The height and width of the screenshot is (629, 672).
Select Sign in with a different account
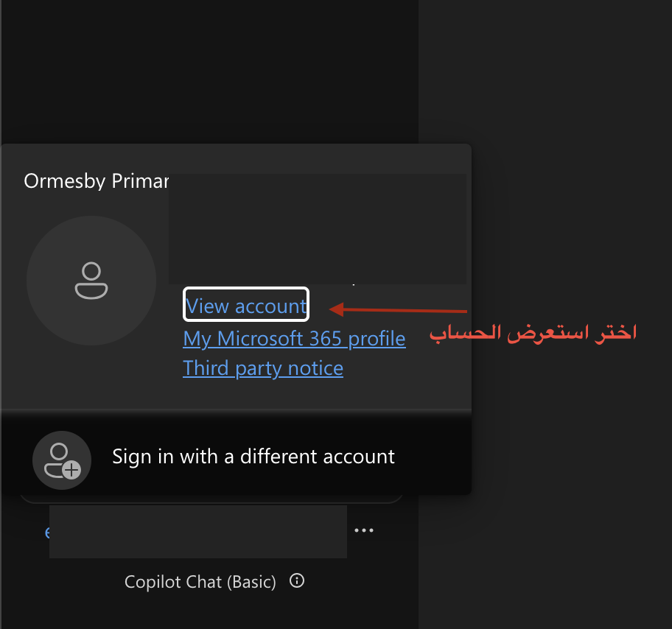[x=253, y=457]
